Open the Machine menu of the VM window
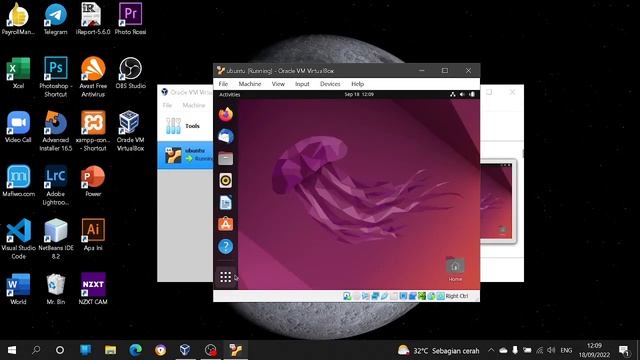The height and width of the screenshot is (360, 640). click(250, 84)
